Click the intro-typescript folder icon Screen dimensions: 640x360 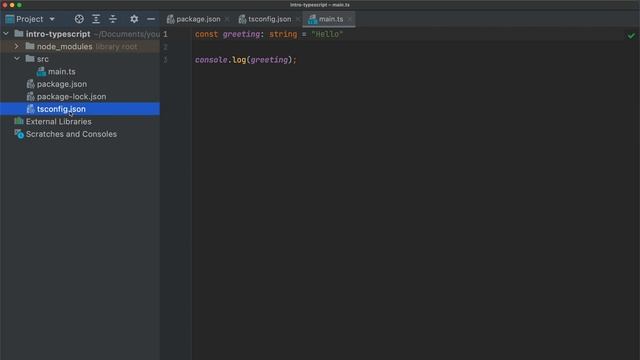click(x=19, y=33)
